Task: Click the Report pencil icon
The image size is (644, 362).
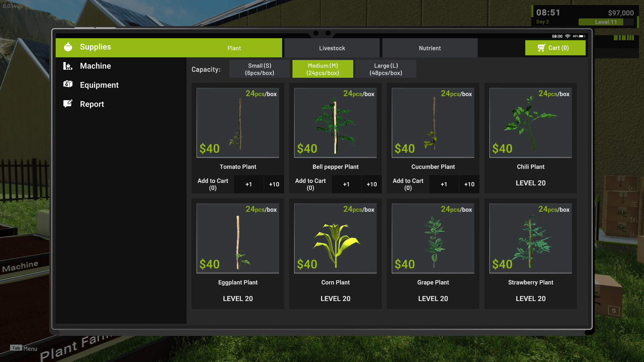Action: (68, 104)
